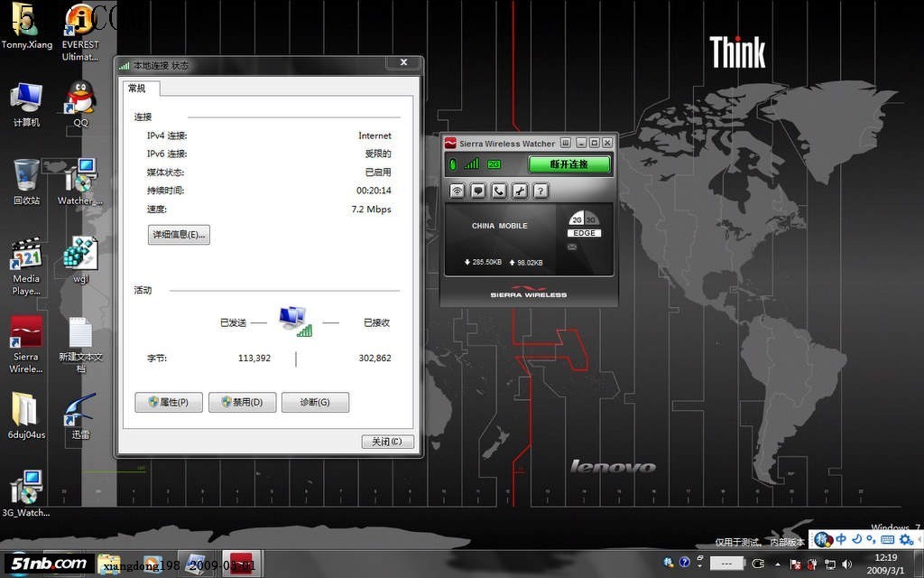Click the 详细信息(E)... details button
This screenshot has width=924, height=578.
point(179,235)
